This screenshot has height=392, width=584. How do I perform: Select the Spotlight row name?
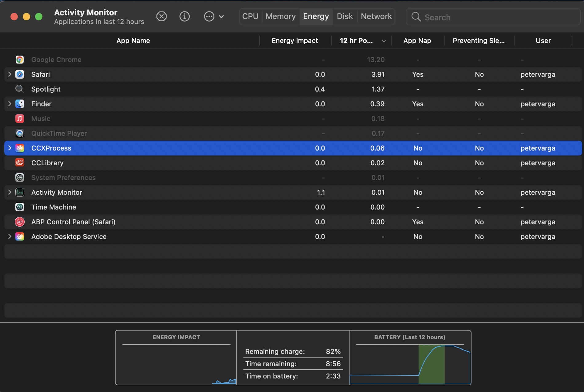pyautogui.click(x=46, y=89)
